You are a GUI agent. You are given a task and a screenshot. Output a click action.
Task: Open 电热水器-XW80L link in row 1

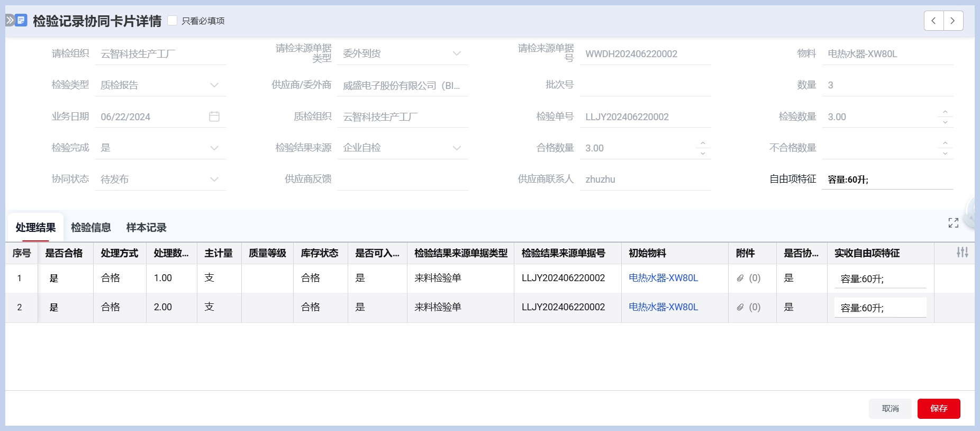click(663, 278)
